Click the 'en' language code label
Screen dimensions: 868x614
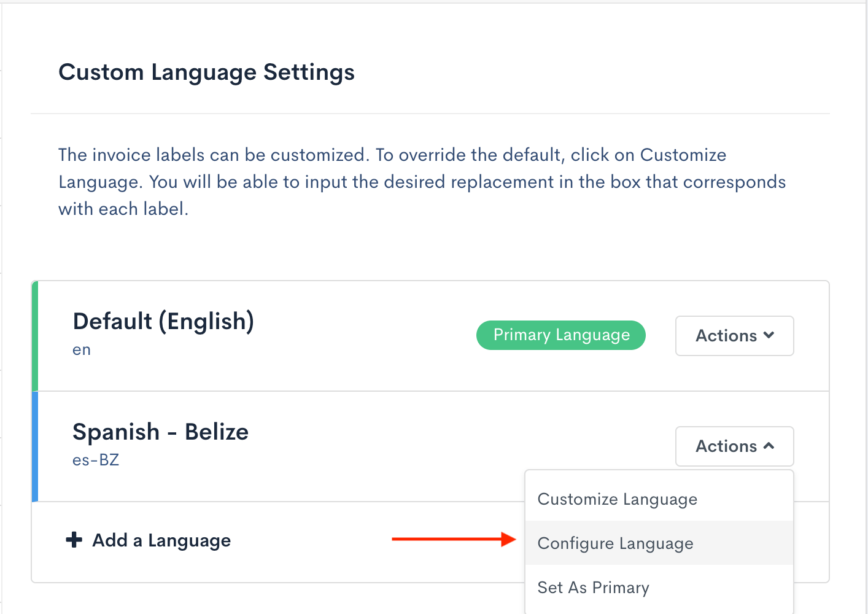[82, 350]
